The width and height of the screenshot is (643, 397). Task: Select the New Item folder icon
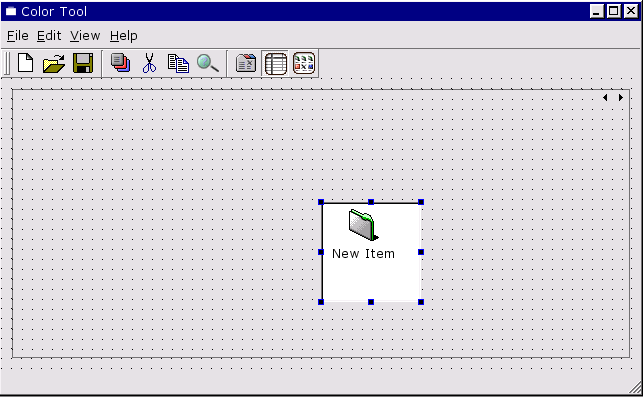(x=363, y=225)
